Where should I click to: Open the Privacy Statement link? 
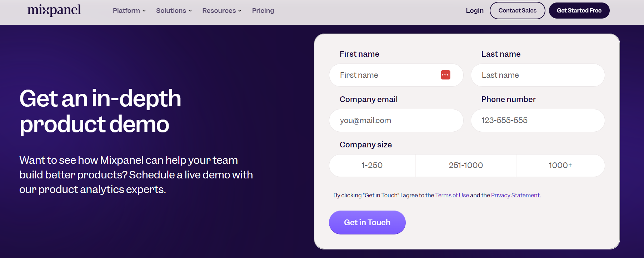point(515,195)
